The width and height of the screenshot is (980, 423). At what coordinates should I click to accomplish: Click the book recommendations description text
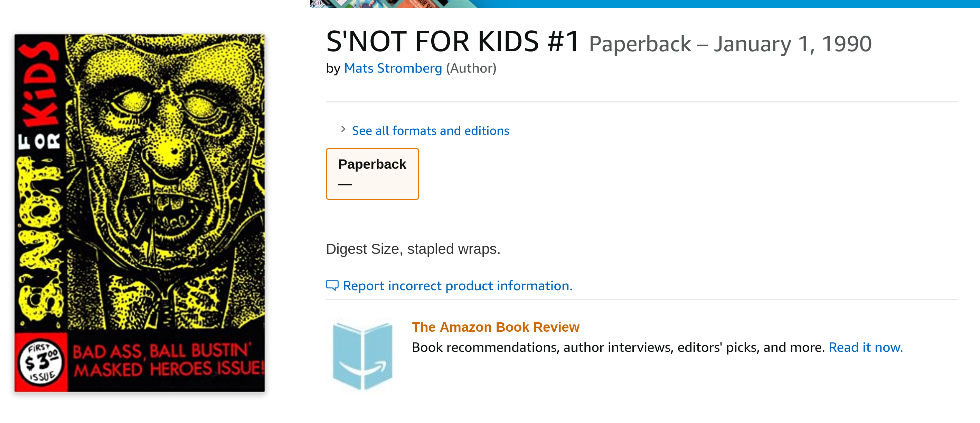(618, 347)
